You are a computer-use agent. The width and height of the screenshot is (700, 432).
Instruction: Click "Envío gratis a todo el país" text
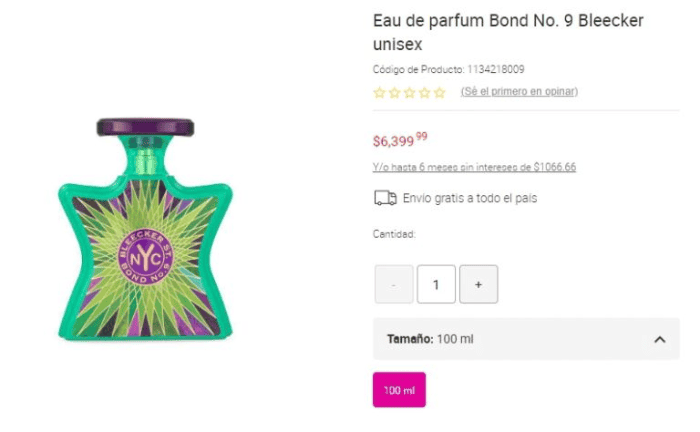coord(470,198)
